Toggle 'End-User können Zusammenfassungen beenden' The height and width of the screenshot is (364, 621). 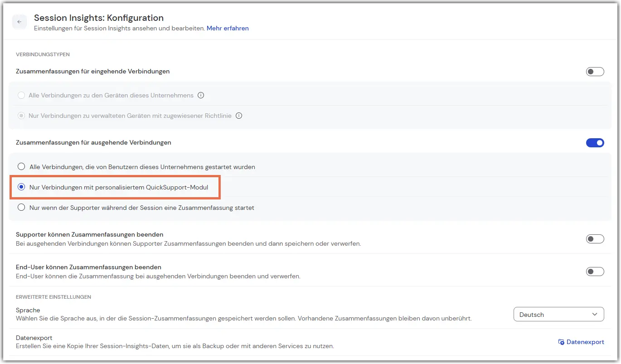tap(595, 272)
